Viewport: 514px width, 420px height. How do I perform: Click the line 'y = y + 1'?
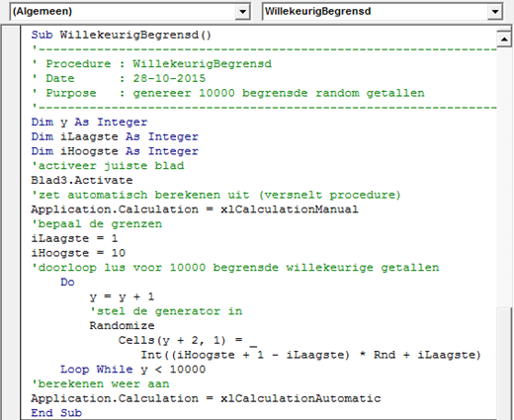tap(122, 296)
